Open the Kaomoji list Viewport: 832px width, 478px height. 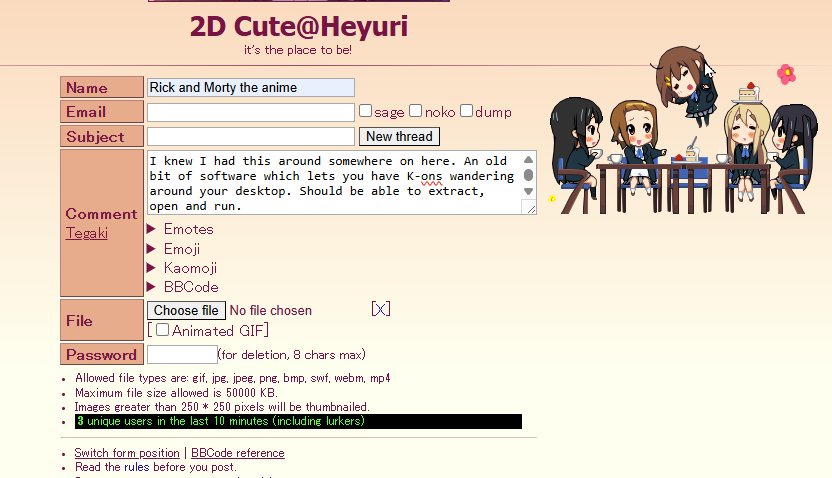pos(182,268)
